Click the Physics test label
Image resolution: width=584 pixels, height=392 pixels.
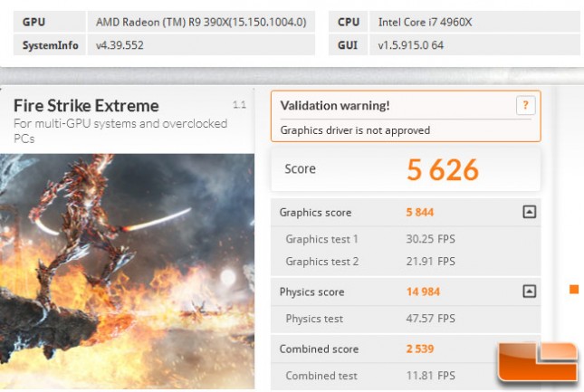click(x=314, y=319)
